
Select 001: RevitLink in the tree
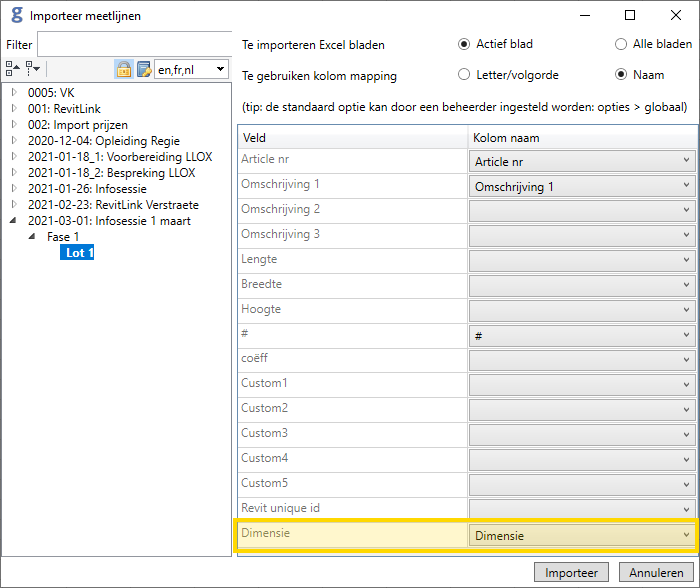[64, 109]
